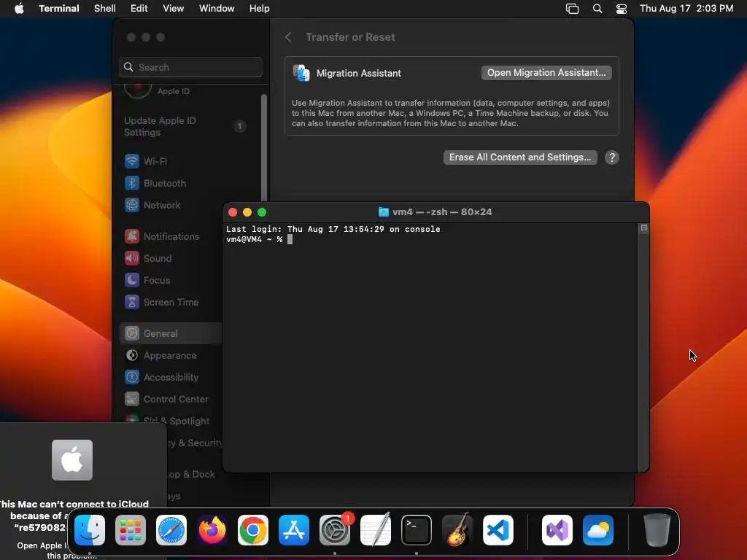Launch Firefox from the Dock
This screenshot has width=747, height=560.
tap(212, 530)
